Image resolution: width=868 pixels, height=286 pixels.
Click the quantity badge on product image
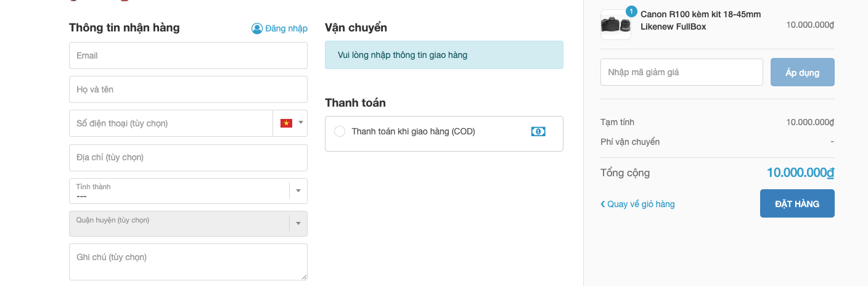pyautogui.click(x=631, y=11)
